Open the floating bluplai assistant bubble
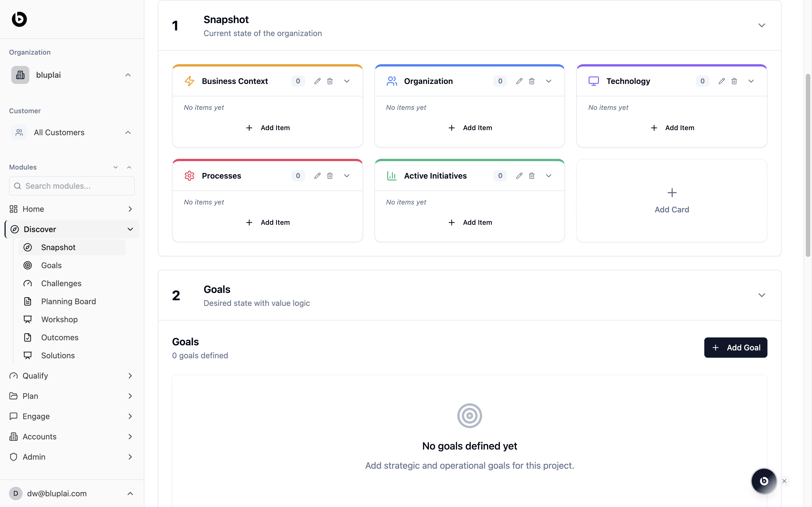This screenshot has height=507, width=812. [764, 481]
